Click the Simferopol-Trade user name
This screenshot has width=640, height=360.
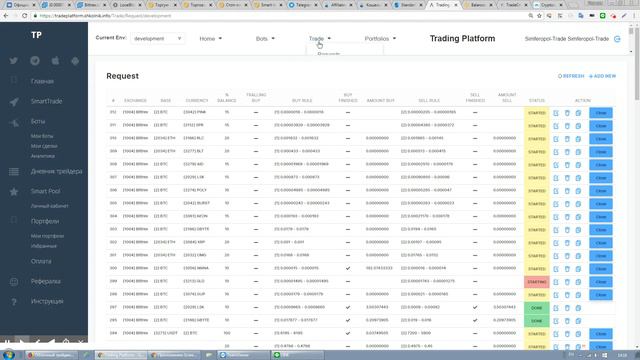coord(567,39)
